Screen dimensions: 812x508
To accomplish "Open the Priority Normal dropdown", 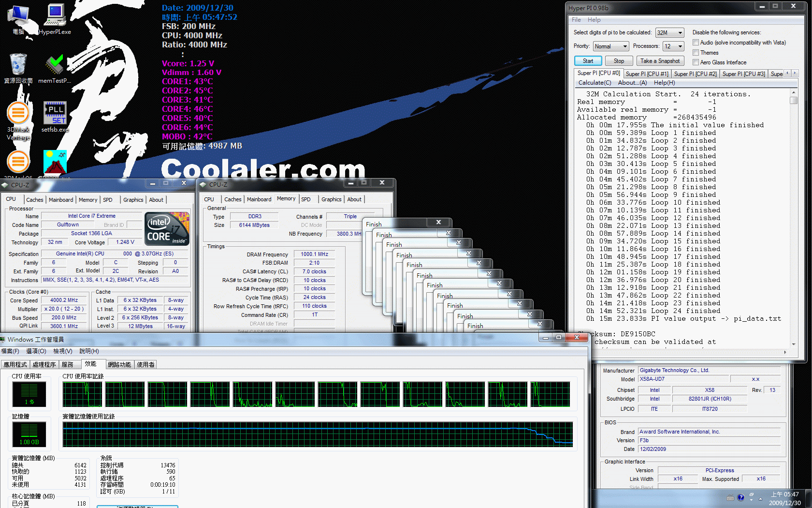I will [x=610, y=46].
